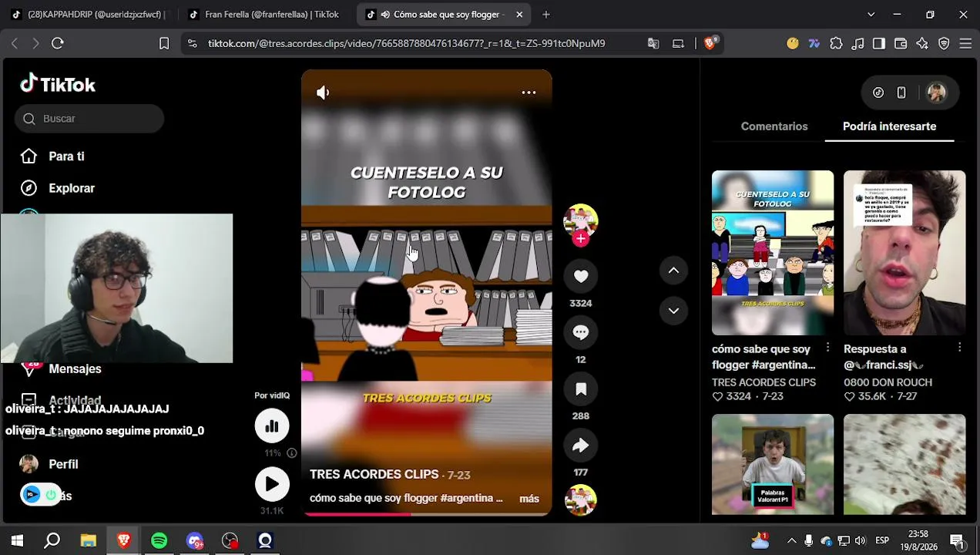Open the Windows Start menu

click(17, 541)
